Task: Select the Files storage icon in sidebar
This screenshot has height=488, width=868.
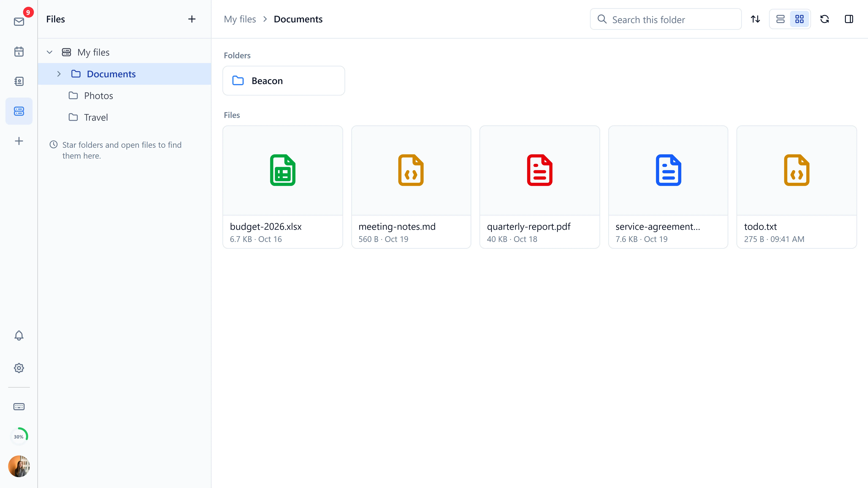Action: (x=19, y=111)
